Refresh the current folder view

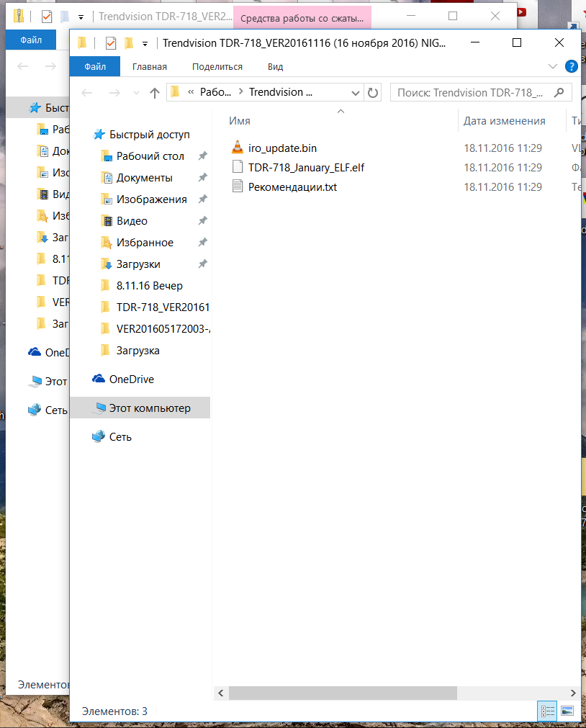[373, 92]
